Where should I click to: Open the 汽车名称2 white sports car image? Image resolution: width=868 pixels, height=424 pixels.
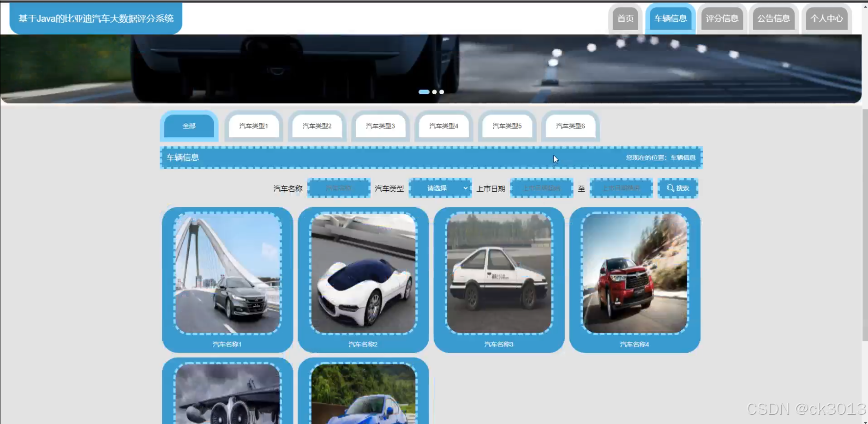point(363,273)
